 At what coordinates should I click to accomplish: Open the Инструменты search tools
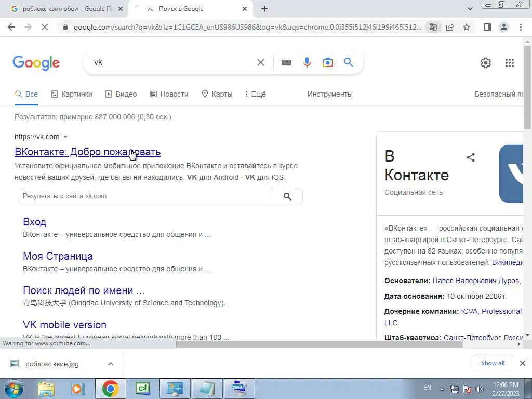330,94
